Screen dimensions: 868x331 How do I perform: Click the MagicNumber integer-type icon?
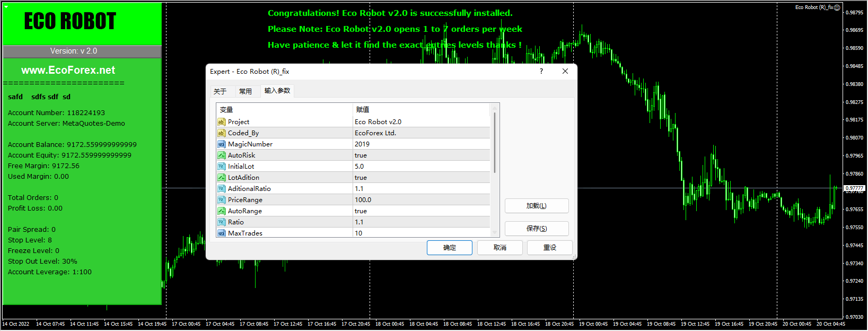pos(222,144)
